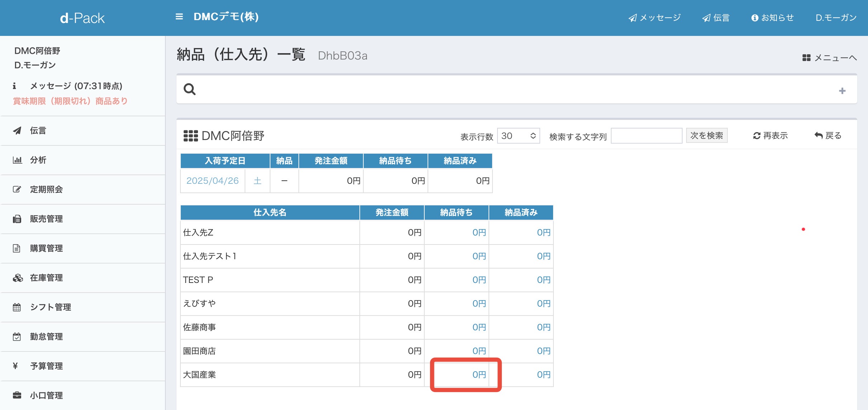Screen dimensions: 868x410
Task: Click the search magnifier icon
Action: pos(190,89)
